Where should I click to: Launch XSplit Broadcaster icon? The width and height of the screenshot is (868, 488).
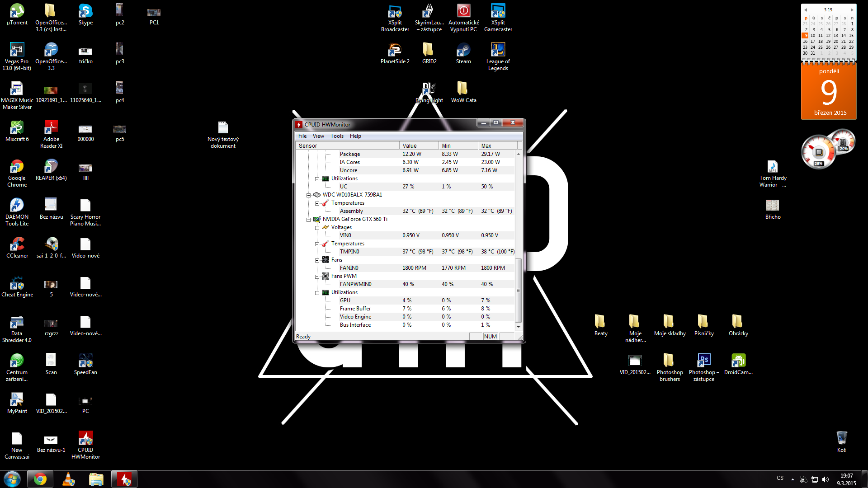(395, 18)
